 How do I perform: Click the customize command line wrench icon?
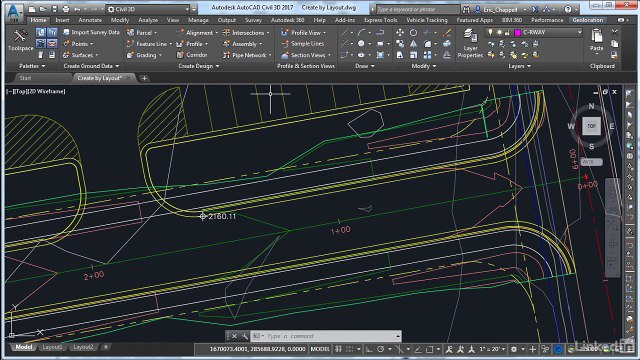tap(244, 336)
